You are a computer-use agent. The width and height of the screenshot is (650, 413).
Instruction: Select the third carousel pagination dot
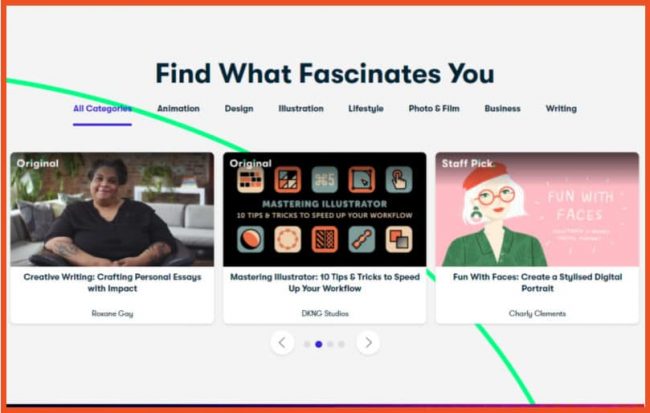[330, 344]
